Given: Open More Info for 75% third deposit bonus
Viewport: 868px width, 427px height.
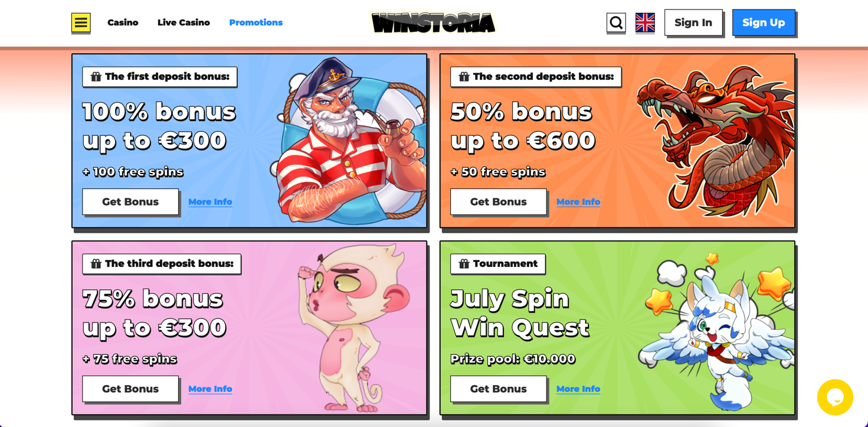Looking at the screenshot, I should tap(210, 389).
